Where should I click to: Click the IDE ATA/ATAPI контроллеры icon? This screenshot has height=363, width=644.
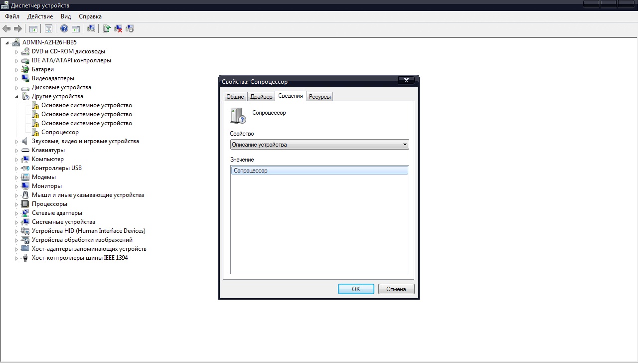point(26,60)
